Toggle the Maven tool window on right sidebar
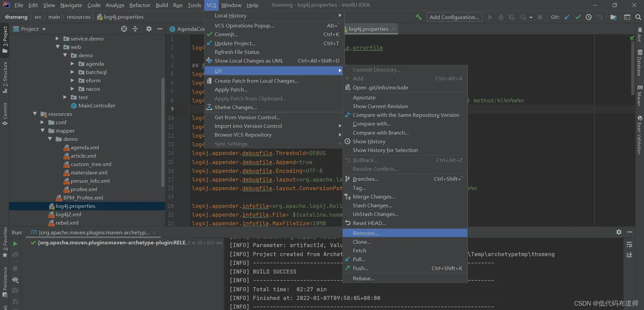The width and height of the screenshot is (644, 310). [639, 96]
